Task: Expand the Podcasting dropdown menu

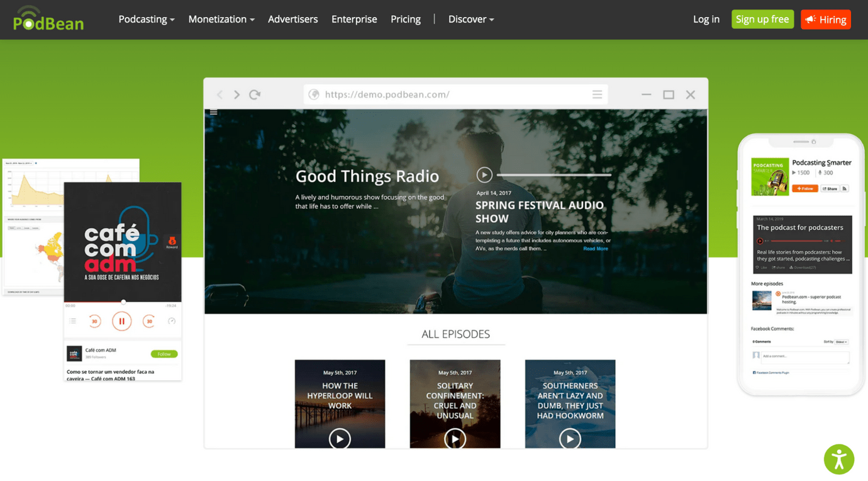Action: point(147,20)
